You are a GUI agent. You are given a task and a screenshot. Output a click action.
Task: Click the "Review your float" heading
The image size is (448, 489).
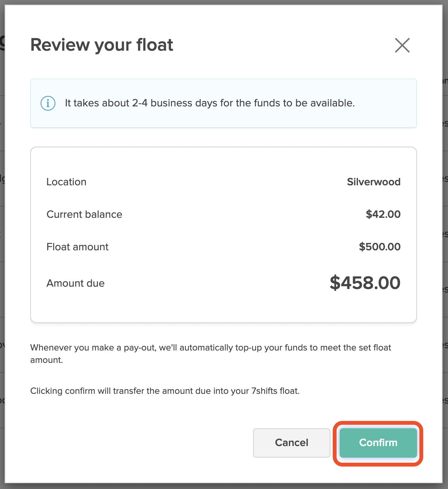click(x=102, y=45)
